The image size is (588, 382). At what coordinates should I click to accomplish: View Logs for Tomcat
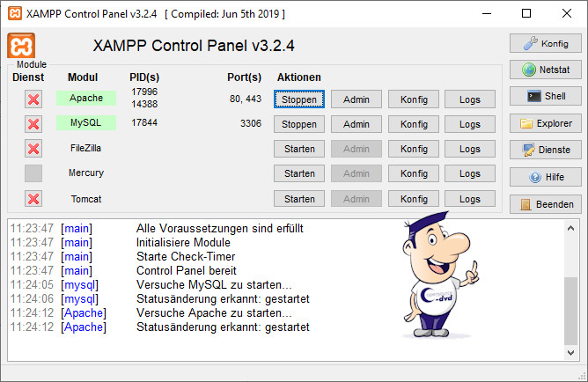[x=470, y=199]
